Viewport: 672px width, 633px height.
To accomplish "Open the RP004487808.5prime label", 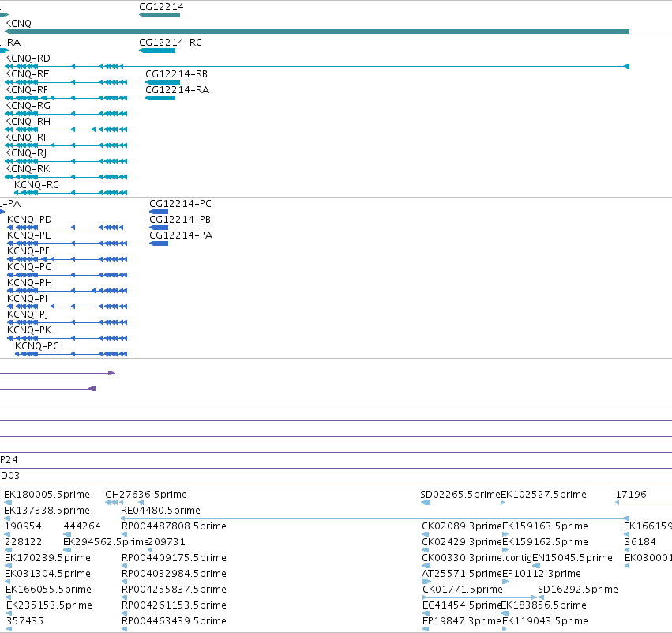I will pyautogui.click(x=174, y=526).
